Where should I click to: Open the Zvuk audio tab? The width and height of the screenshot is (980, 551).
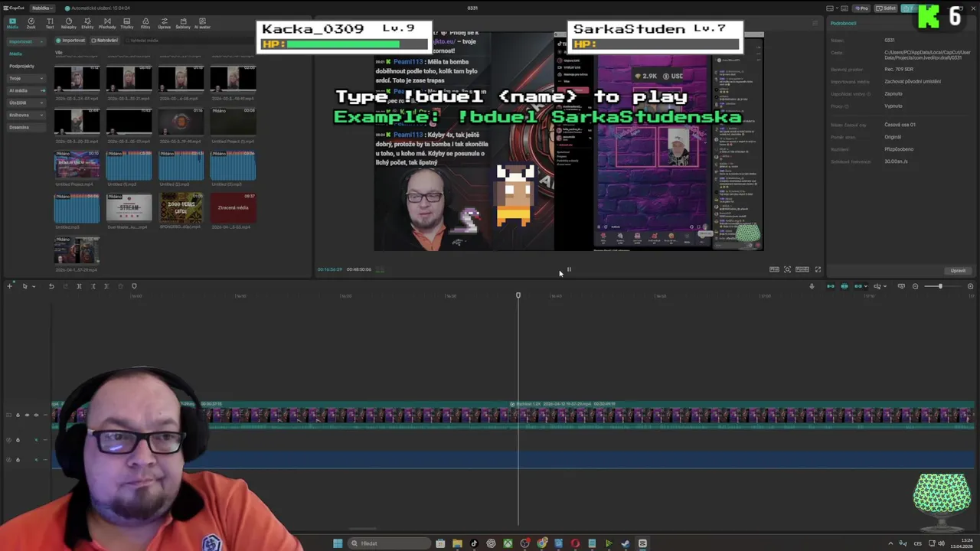pyautogui.click(x=31, y=23)
